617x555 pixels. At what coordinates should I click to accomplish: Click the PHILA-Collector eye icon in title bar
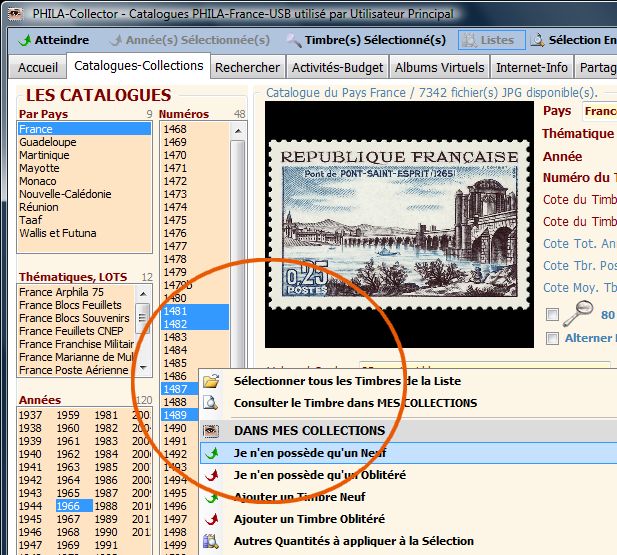pyautogui.click(x=16, y=14)
